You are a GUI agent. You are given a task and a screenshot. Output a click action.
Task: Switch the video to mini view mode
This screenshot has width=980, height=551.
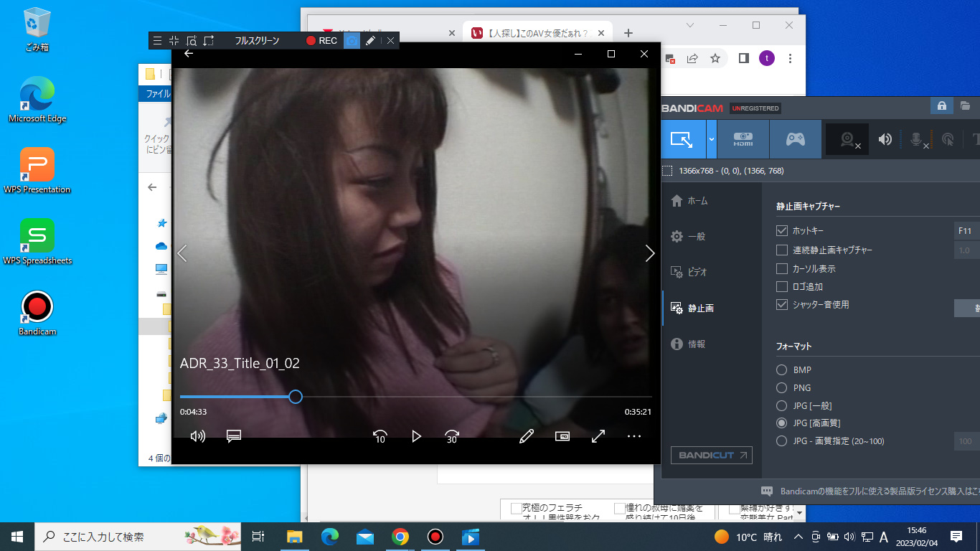(562, 436)
